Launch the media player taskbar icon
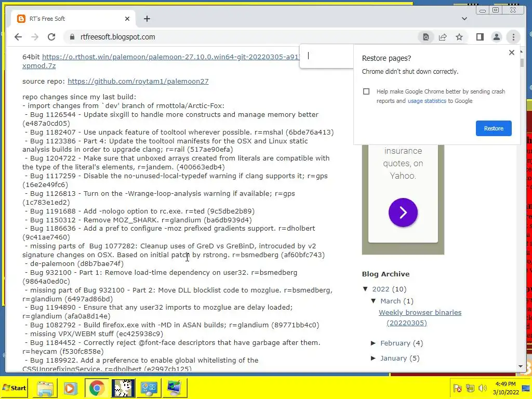The width and height of the screenshot is (532, 399). pyautogui.click(x=71, y=388)
